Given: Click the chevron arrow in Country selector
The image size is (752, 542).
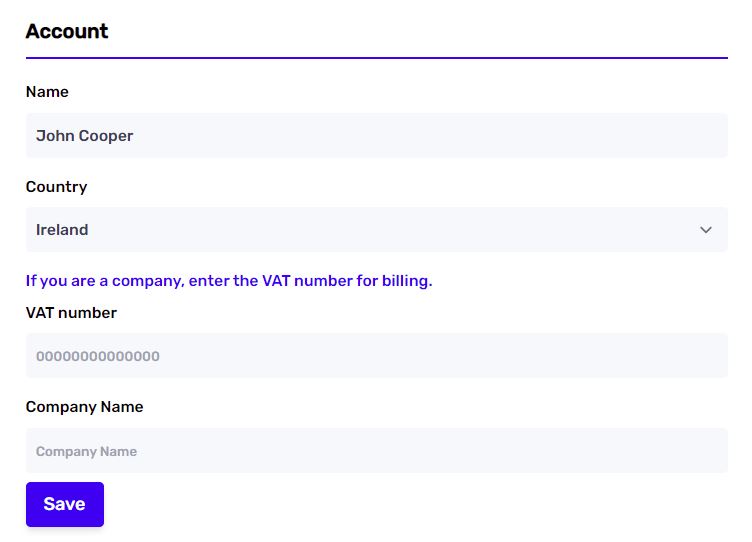Looking at the screenshot, I should coord(705,230).
